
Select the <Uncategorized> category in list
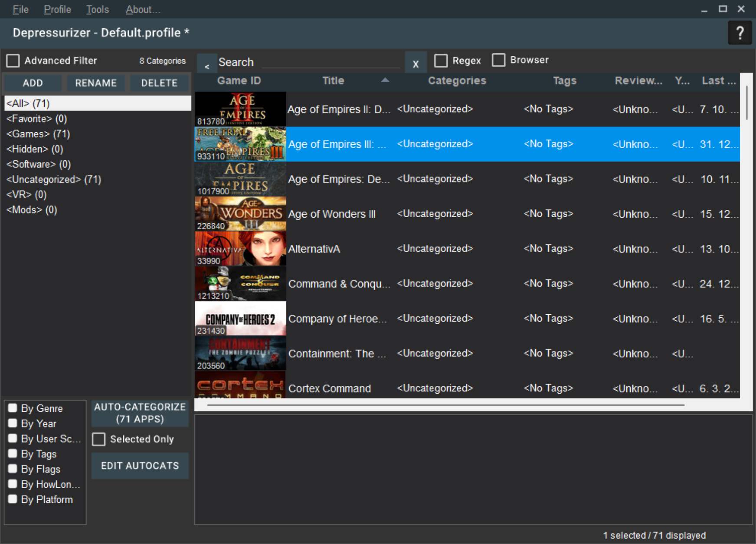pyautogui.click(x=53, y=179)
